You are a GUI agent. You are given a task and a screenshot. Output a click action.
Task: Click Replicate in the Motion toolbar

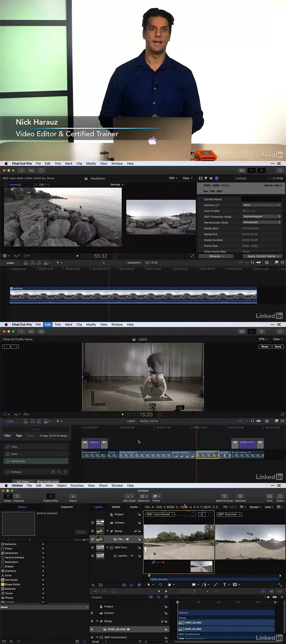240,497
